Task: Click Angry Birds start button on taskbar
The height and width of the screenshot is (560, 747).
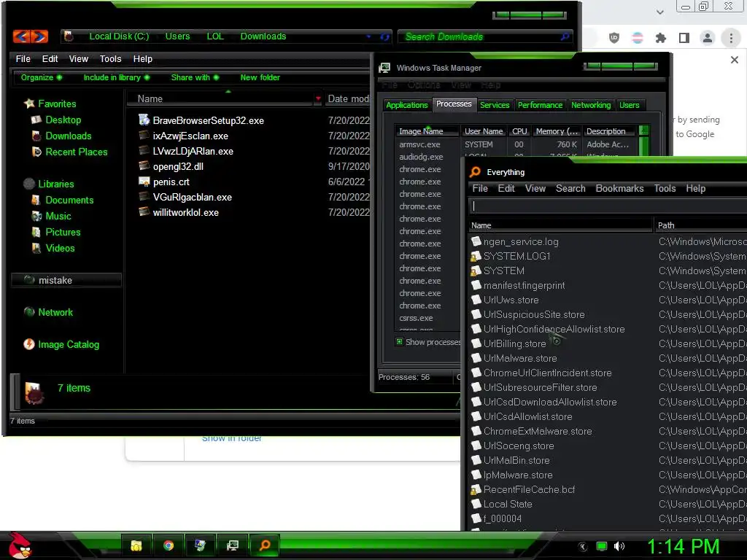Action: 20,545
